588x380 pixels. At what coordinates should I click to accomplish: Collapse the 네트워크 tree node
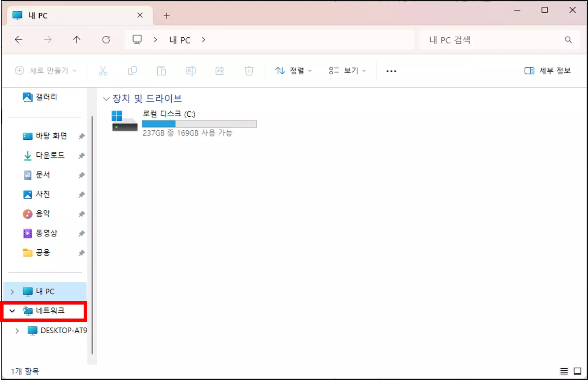[12, 311]
